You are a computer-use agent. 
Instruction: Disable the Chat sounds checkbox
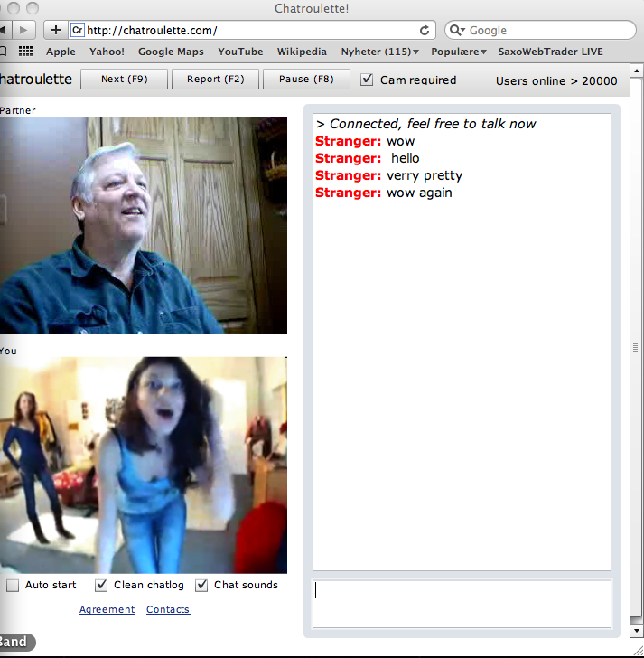click(201, 585)
